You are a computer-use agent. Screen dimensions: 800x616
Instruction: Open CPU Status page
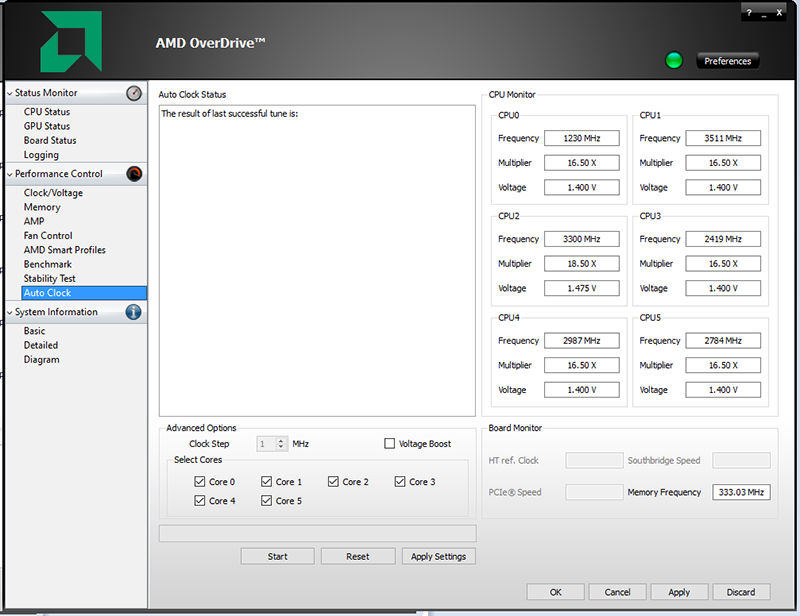(47, 112)
